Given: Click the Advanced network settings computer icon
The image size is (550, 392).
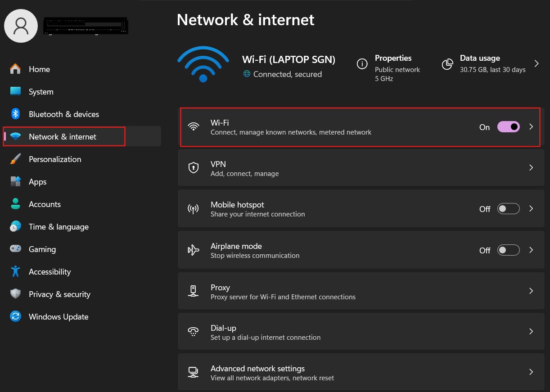Looking at the screenshot, I should click(194, 373).
